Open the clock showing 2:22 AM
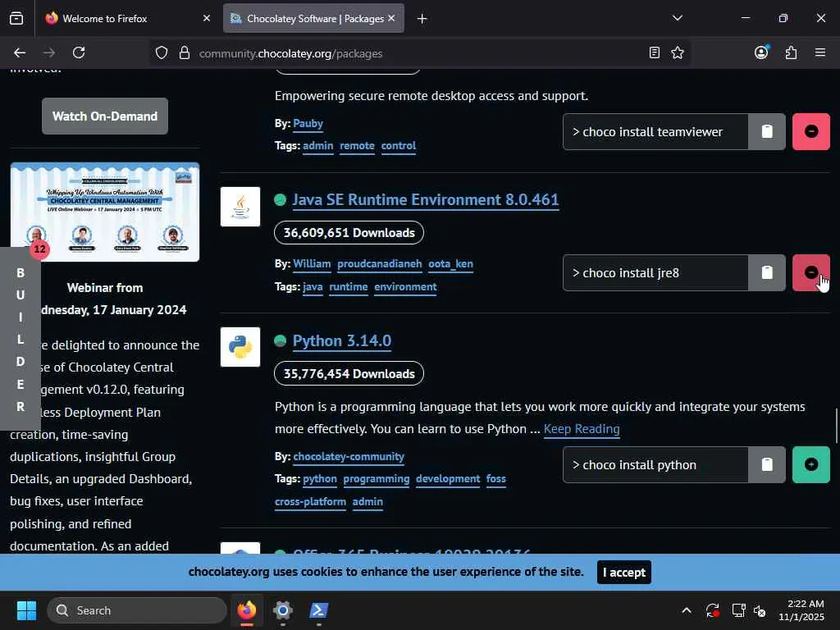 [801, 610]
